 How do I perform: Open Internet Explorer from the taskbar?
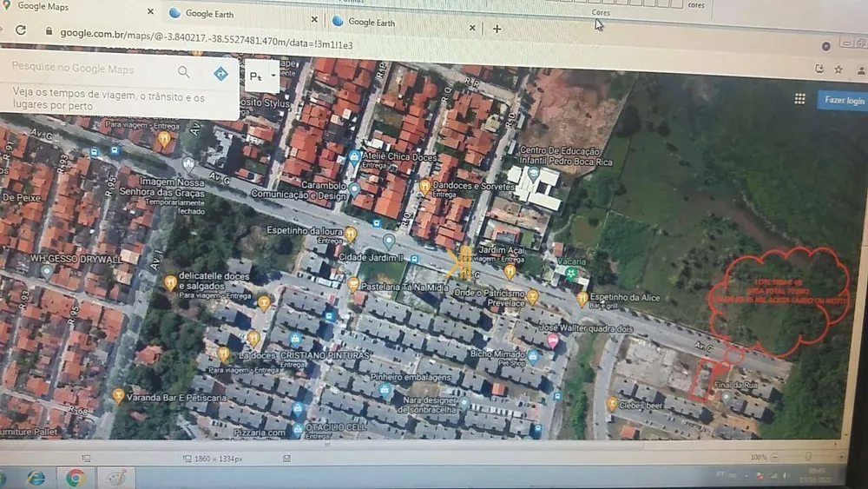coord(36,478)
